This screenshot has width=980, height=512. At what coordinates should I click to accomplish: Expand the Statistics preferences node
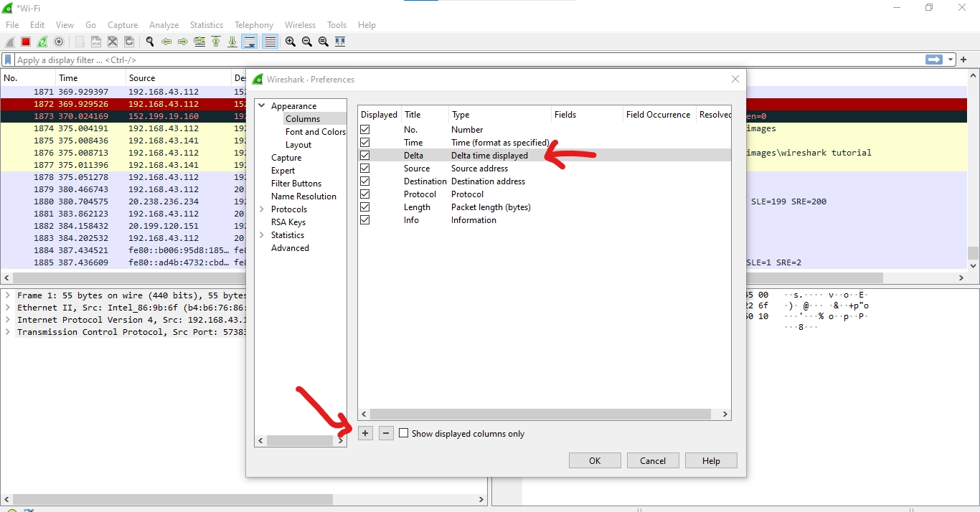click(x=262, y=235)
